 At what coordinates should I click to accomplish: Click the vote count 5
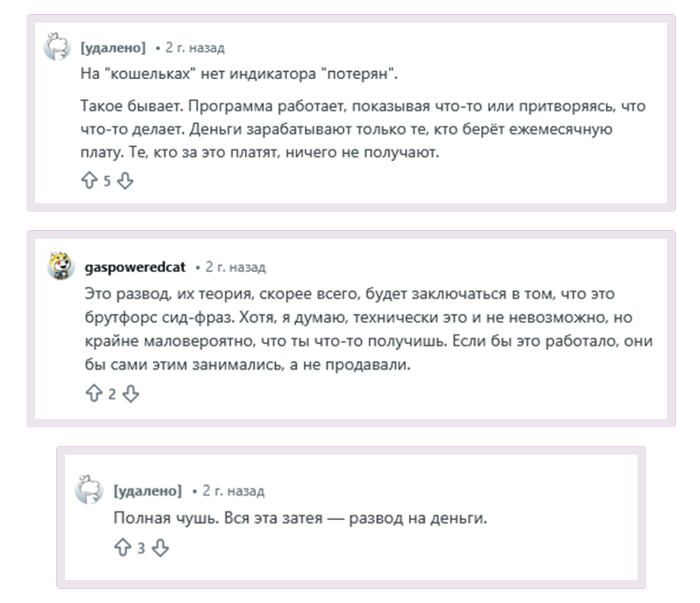pyautogui.click(x=107, y=181)
